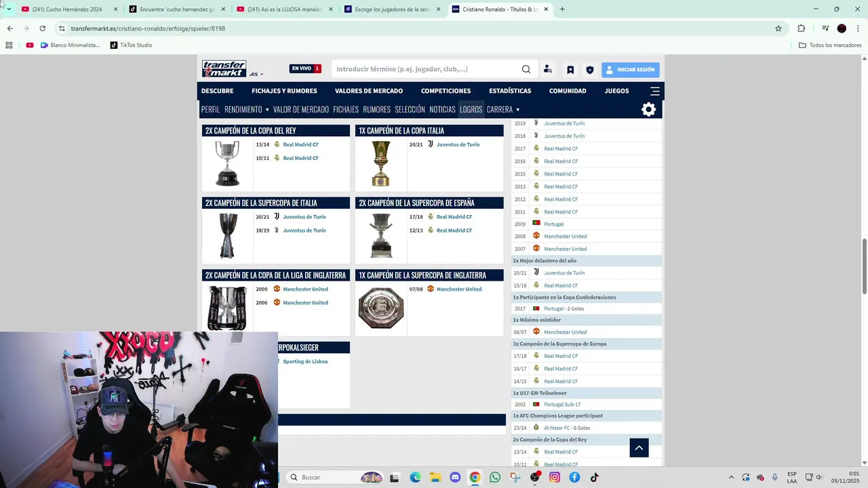Open the COMPETICIONES menu

click(x=446, y=91)
